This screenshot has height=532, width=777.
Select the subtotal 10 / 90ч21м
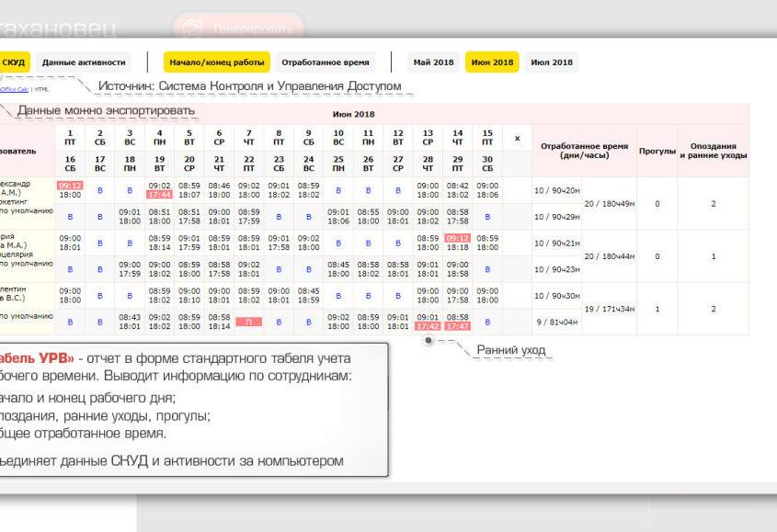click(557, 243)
